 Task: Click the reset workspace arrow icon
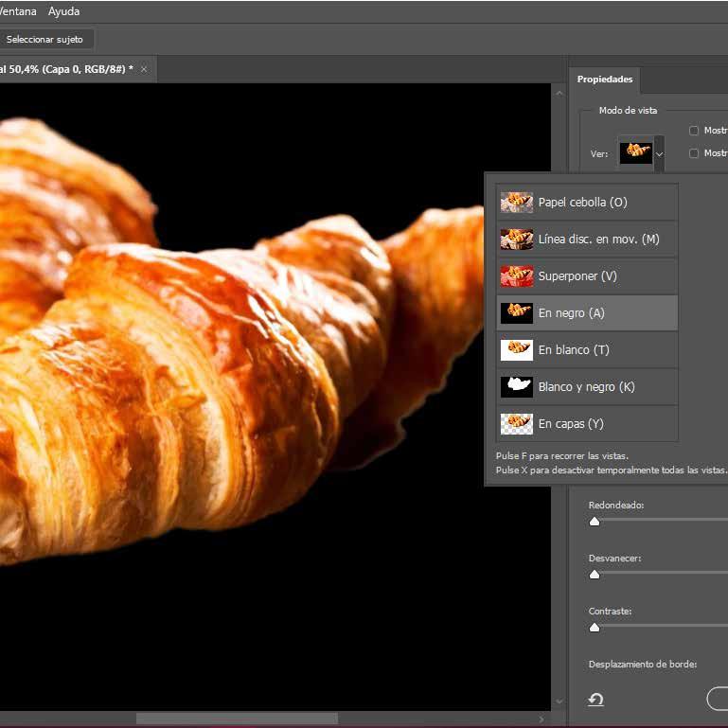(x=595, y=700)
